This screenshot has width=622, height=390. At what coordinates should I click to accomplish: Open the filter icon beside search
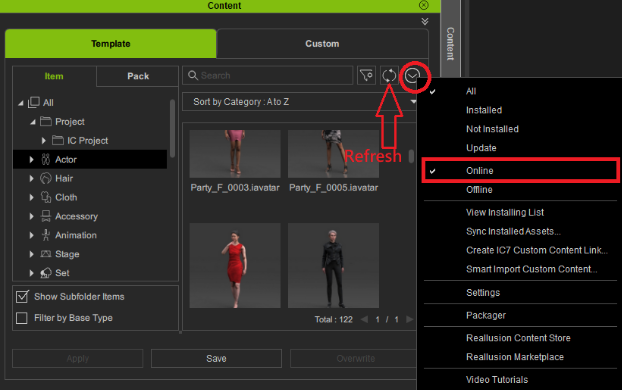(366, 75)
